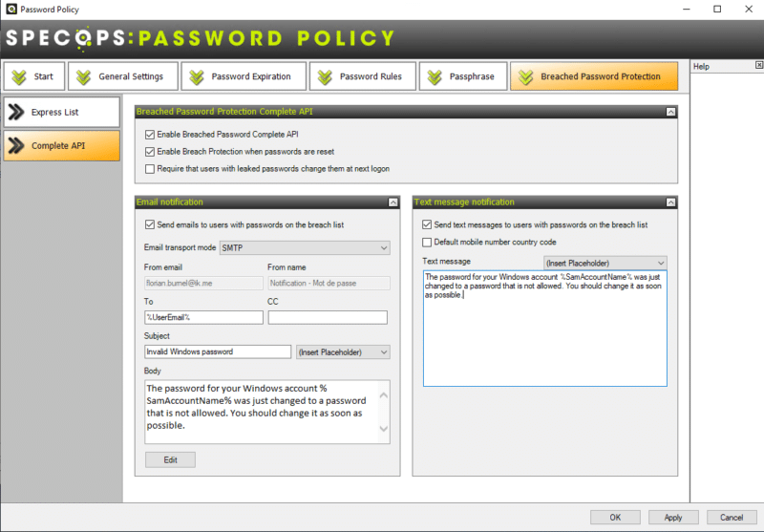The width and height of the screenshot is (764, 532).
Task: Open the Password Expiration tab
Action: tap(244, 76)
